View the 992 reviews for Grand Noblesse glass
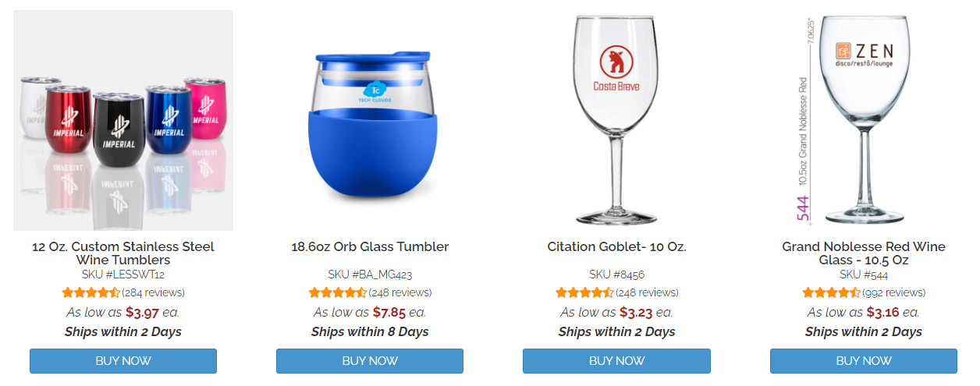This screenshot has height=386, width=980. [x=894, y=293]
